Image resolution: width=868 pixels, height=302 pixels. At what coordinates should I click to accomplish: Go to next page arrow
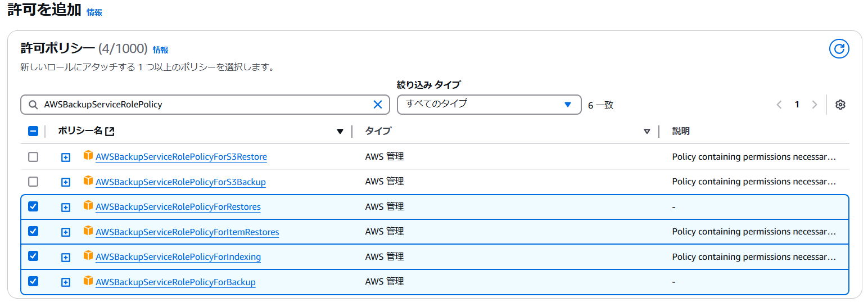[815, 105]
